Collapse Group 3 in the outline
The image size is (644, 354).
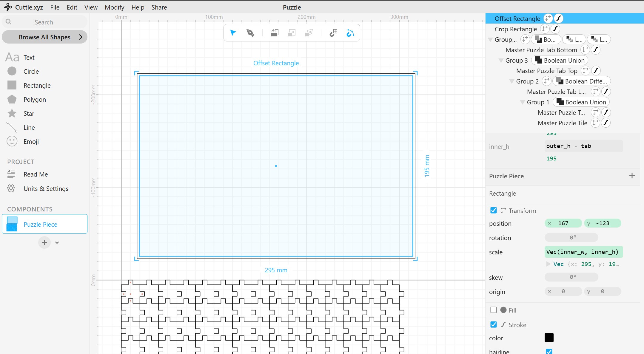click(x=501, y=61)
